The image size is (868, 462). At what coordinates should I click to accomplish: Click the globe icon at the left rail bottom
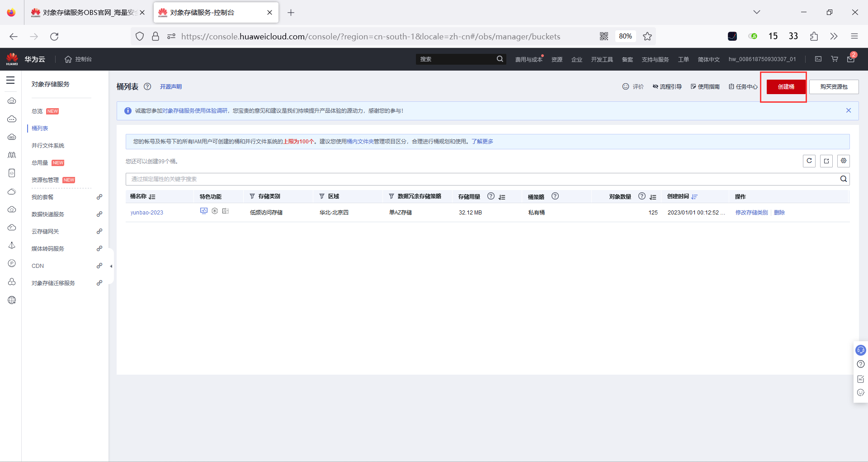(x=12, y=300)
